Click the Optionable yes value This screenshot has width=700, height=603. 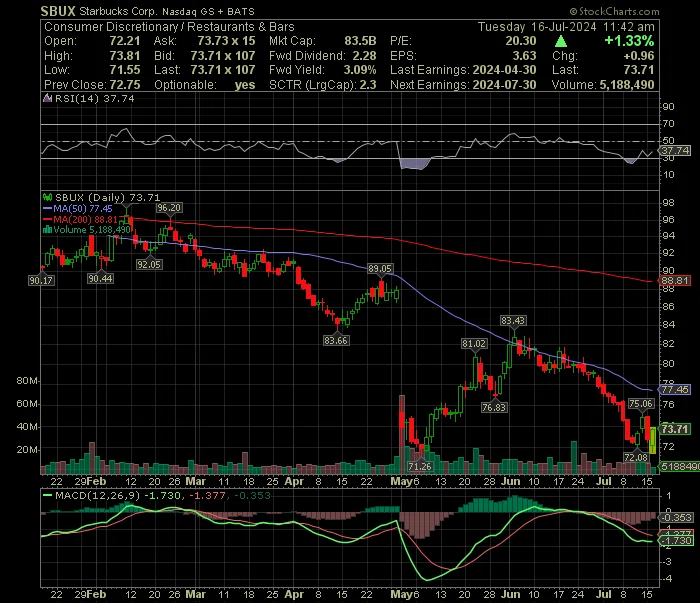(x=245, y=85)
